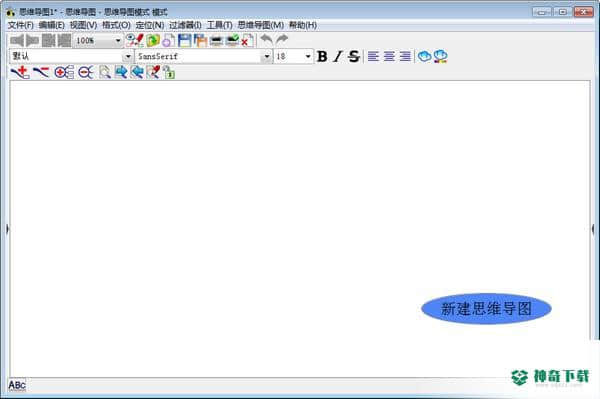Click the Redo arrow icon

coord(282,40)
